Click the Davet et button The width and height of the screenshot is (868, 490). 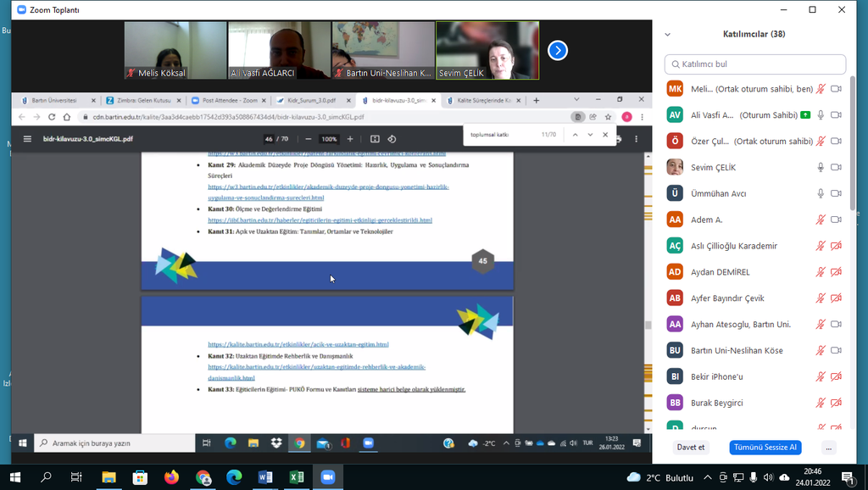691,448
